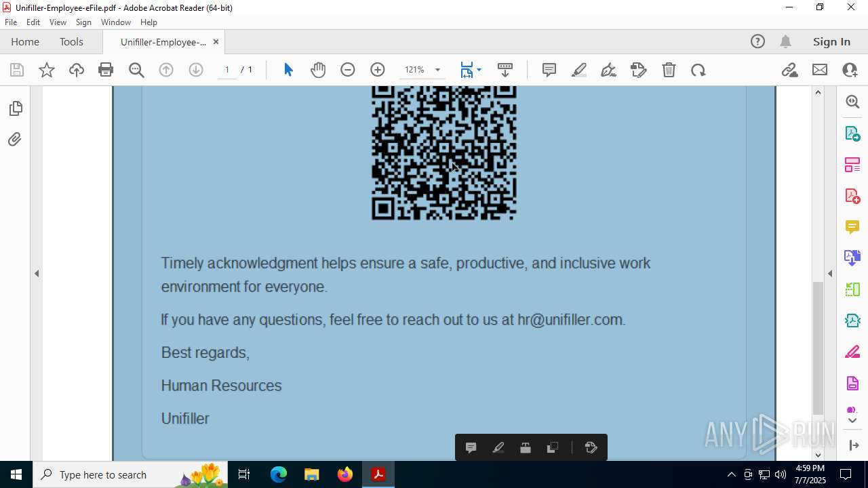This screenshot has width=868, height=488.
Task: Switch to the Home tab
Action: click(25, 41)
